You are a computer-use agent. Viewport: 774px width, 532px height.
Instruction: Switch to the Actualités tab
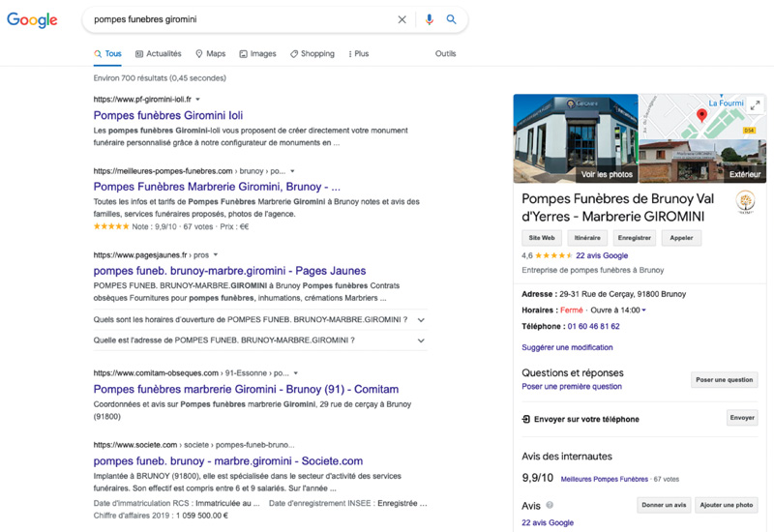[159, 54]
